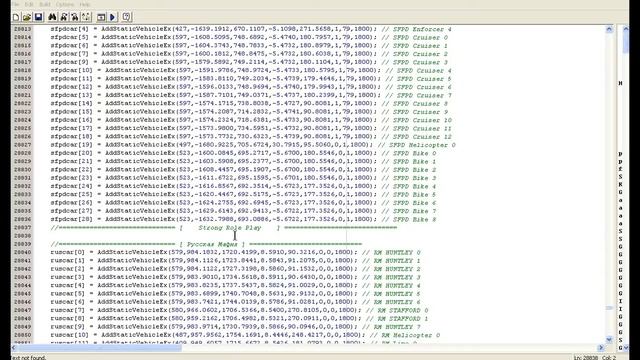Click the '// RM STAFFORD 0' comment
640x360 pixels.
(x=397, y=310)
